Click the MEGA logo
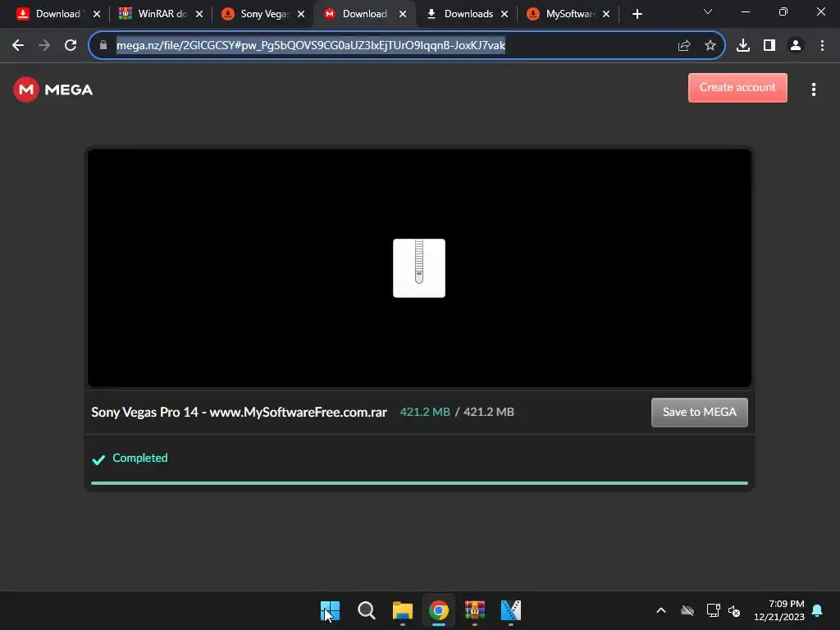 point(53,89)
